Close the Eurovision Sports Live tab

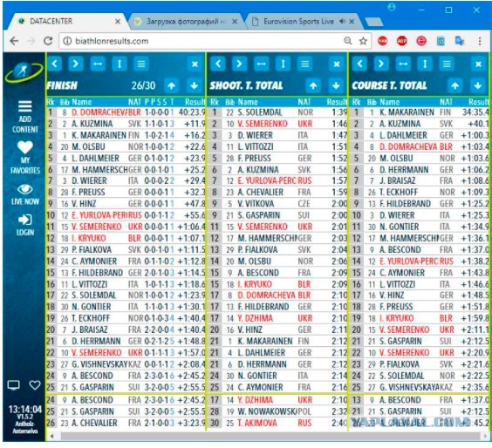tap(352, 21)
